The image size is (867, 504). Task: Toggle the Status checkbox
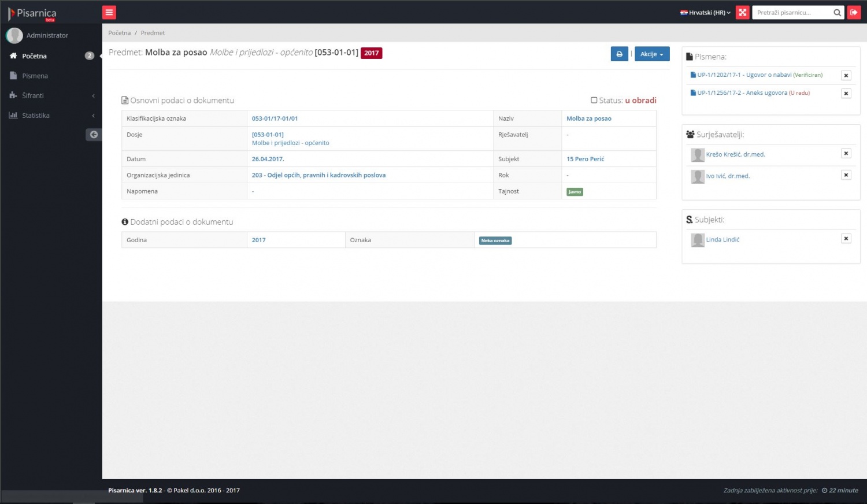coord(594,100)
